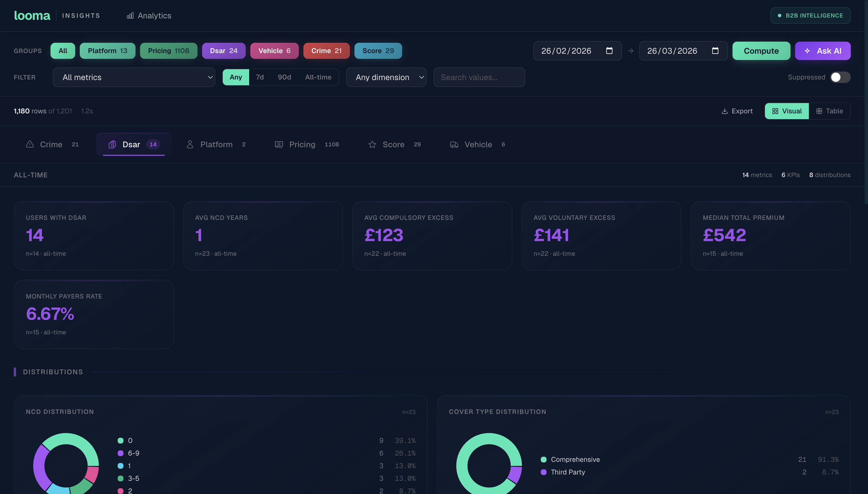This screenshot has height=494, width=868.
Task: Click the Third Party legend swatch
Action: tap(544, 472)
